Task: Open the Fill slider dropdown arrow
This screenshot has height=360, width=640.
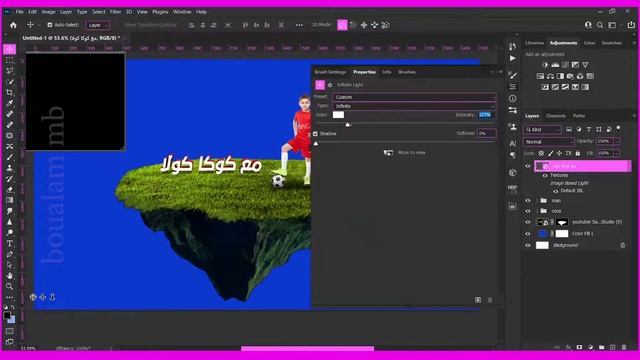Action: point(616,153)
